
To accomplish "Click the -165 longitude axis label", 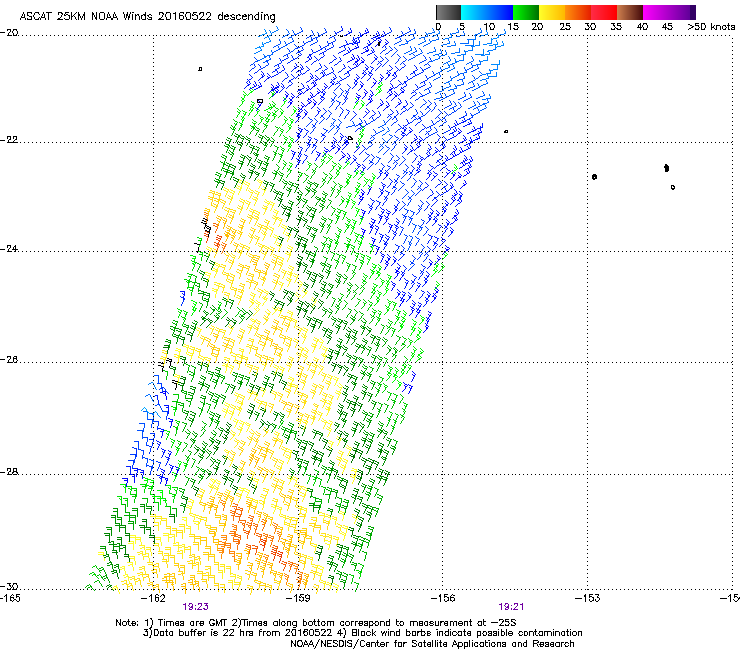I will (x=10, y=598).
